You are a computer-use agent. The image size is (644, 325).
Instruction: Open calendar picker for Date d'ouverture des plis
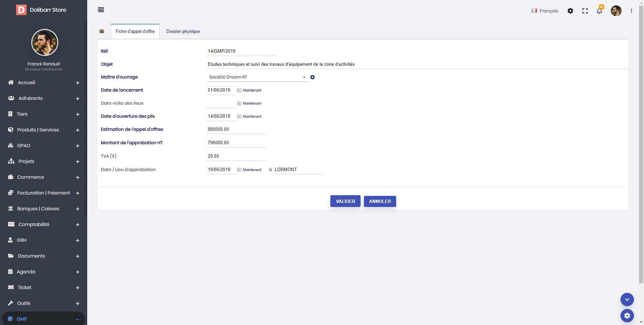239,117
